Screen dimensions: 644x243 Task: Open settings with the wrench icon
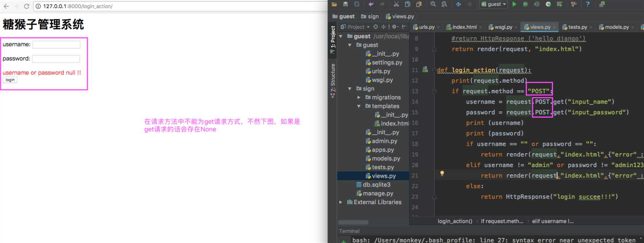(574, 4)
